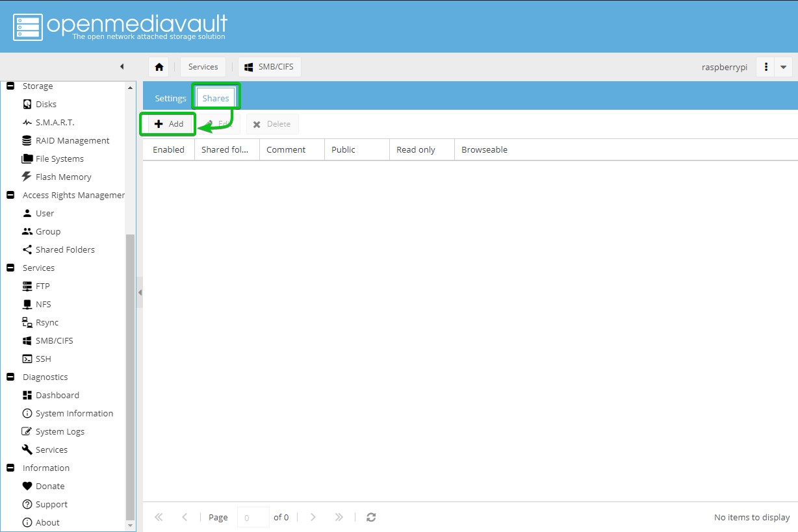This screenshot has width=798, height=532.
Task: Open the Services wrench icon under Diagnostics
Action: click(27, 450)
